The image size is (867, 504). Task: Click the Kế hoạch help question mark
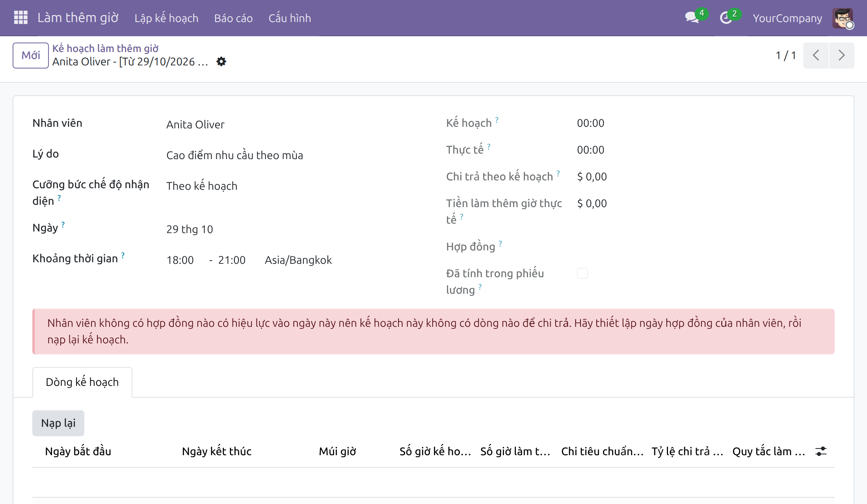click(x=497, y=119)
